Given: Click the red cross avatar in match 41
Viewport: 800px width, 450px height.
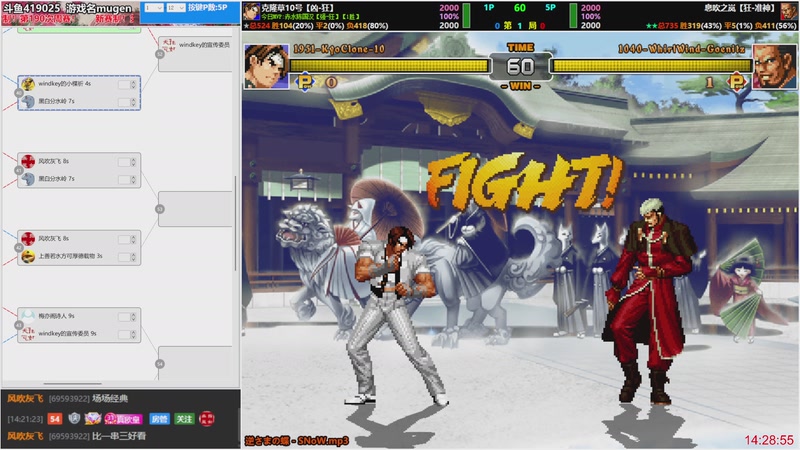Looking at the screenshot, I should pyautogui.click(x=28, y=161).
